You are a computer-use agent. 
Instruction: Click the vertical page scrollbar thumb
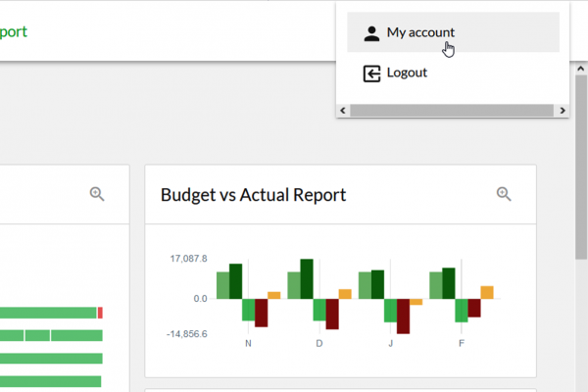coord(581,167)
